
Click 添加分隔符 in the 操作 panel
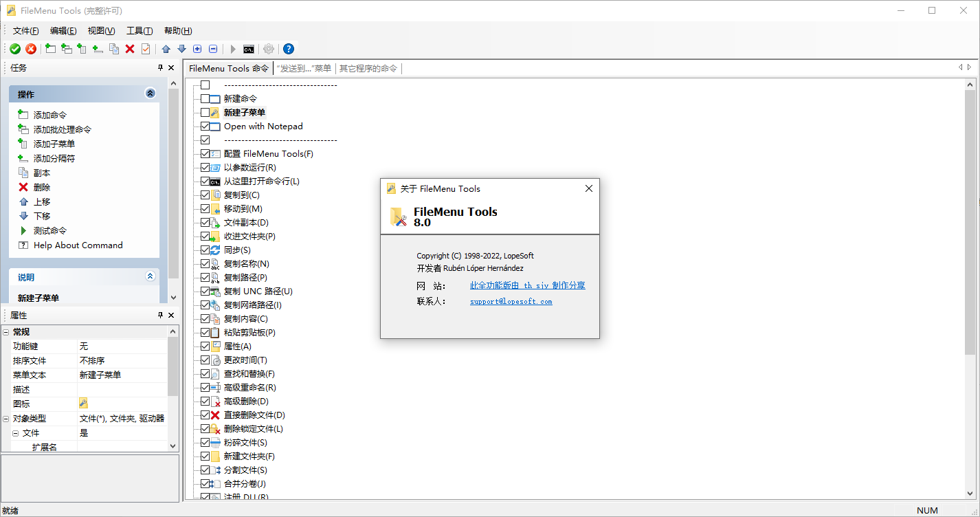point(54,158)
